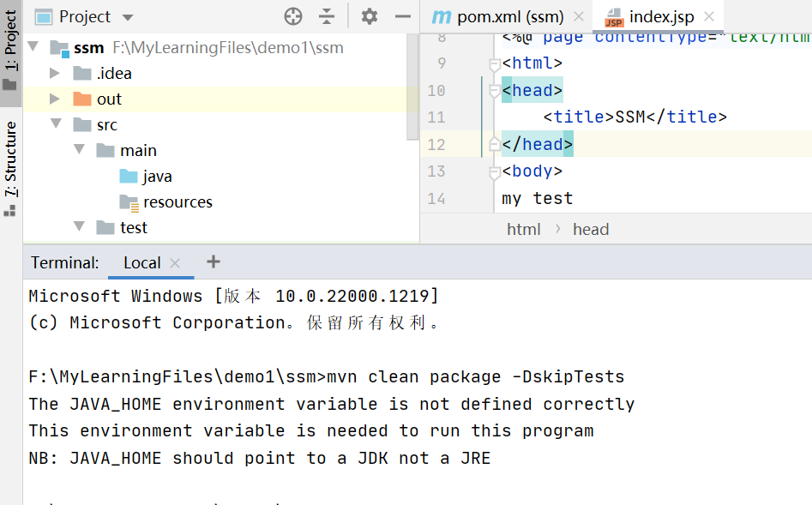Hide the Project tool window
812x505 pixels.
[x=402, y=16]
